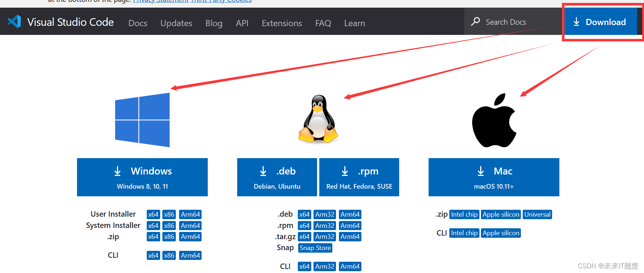The image size is (644, 273).
Task: Select x86 for Windows CLI
Action: (169, 256)
